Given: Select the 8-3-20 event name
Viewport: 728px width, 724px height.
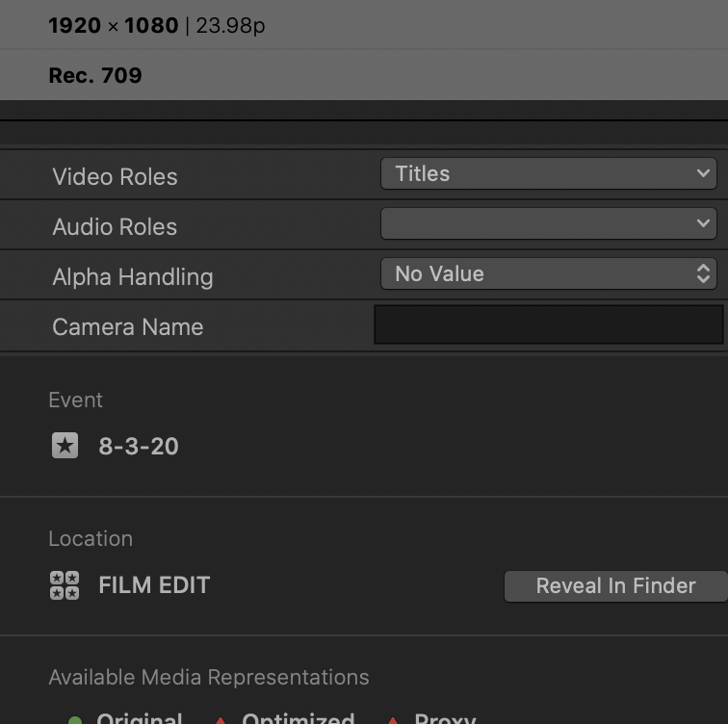Looking at the screenshot, I should 139,447.
